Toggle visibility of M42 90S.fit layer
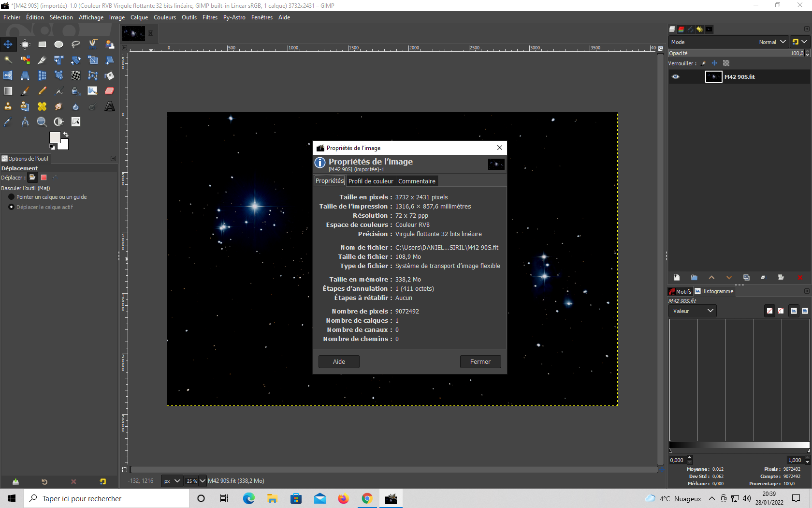The image size is (812, 508). (676, 76)
